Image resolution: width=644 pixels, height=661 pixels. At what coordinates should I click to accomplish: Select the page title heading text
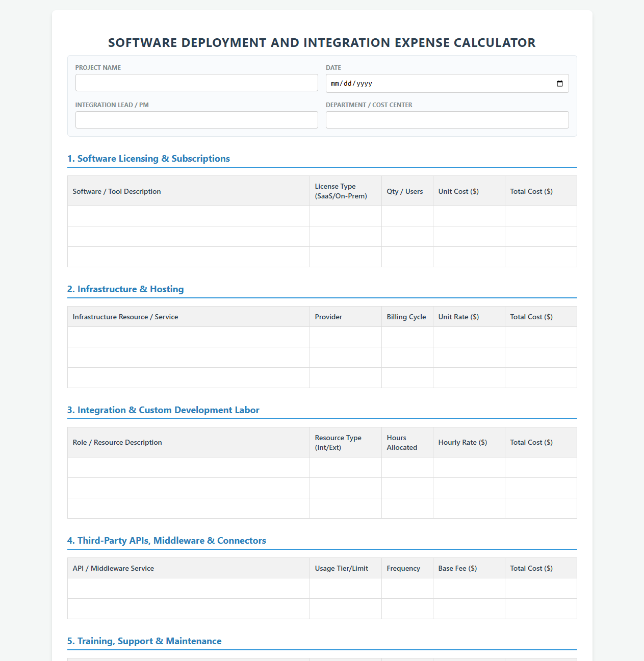[322, 43]
